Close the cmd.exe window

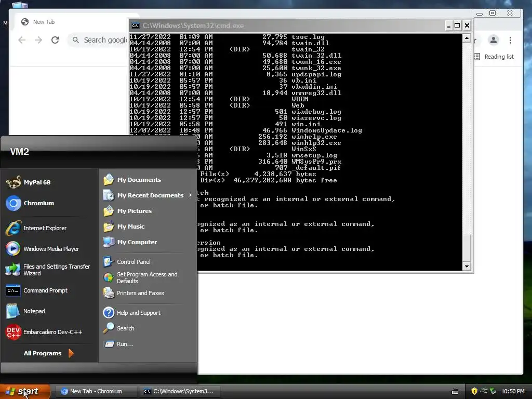(467, 25)
